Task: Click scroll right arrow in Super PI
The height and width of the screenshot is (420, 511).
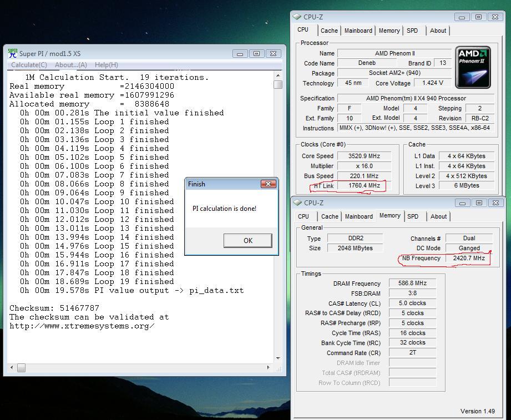Action: [x=268, y=367]
